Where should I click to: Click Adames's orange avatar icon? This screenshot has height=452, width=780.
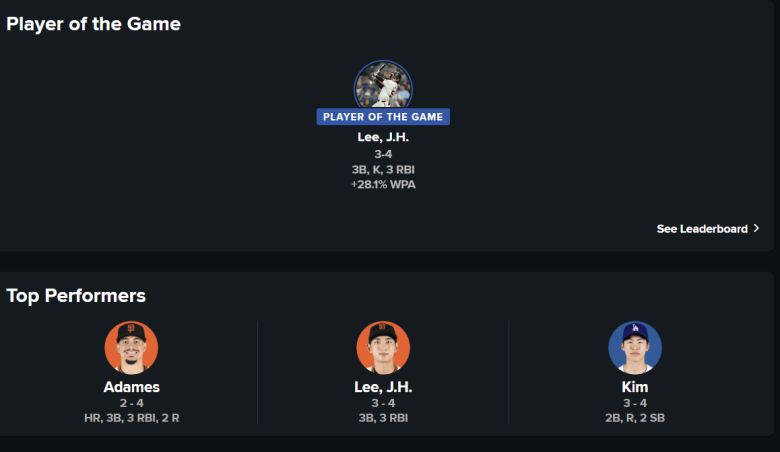pyautogui.click(x=131, y=347)
